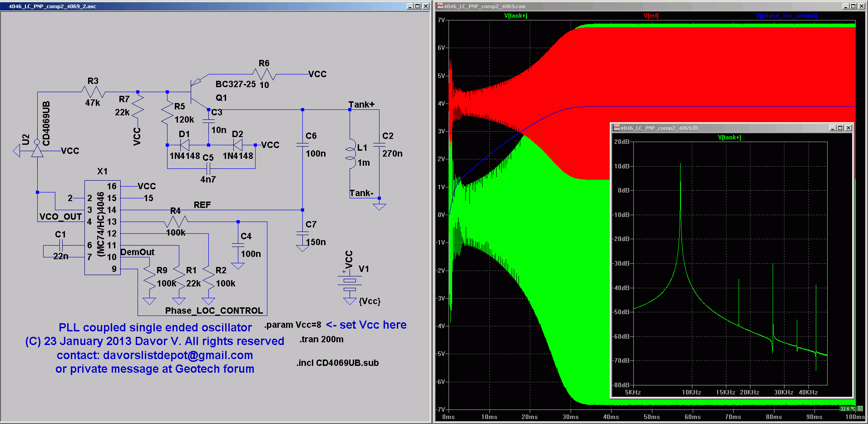The image size is (868, 424).
Task: Click the green V(tank+) trace label in waveform window
Action: point(516,16)
